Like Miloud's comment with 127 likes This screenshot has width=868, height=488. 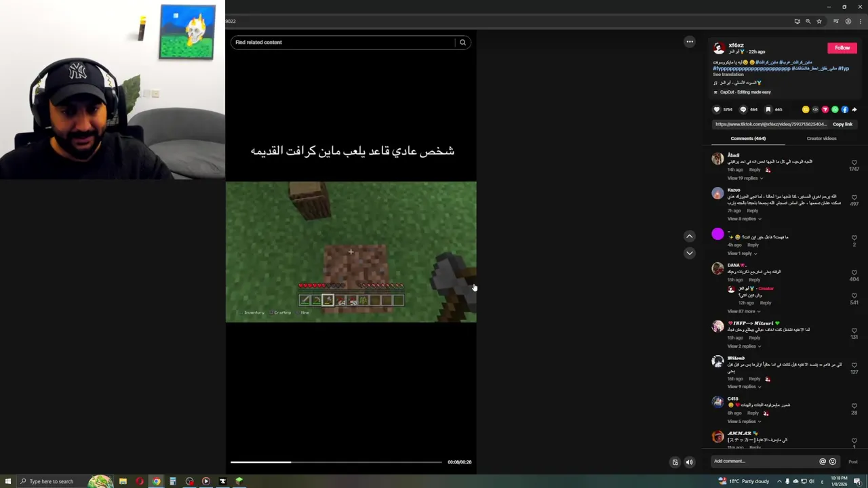(854, 365)
